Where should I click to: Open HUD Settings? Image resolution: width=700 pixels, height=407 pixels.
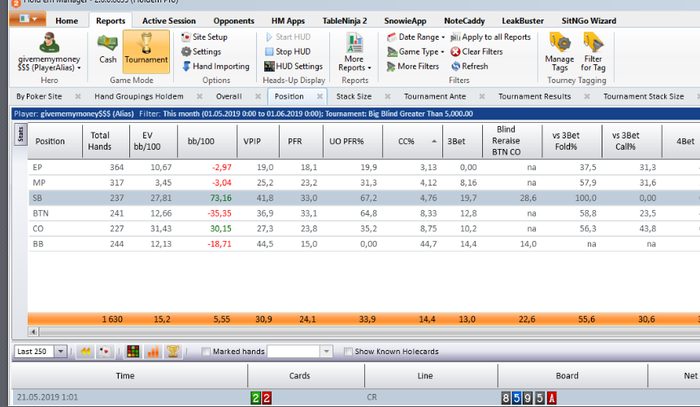pyautogui.click(x=293, y=66)
